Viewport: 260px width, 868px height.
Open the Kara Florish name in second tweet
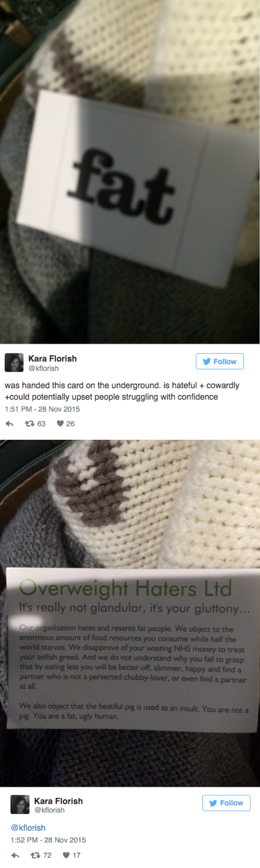coord(58,801)
